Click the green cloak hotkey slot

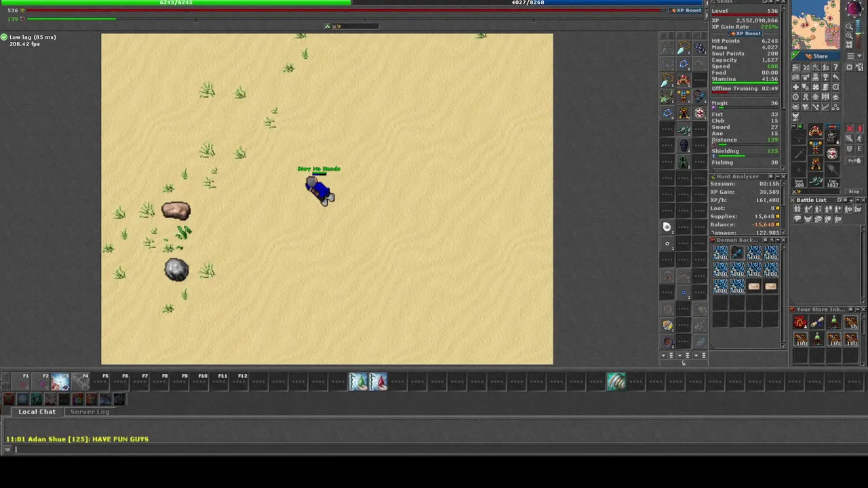[x=684, y=161]
